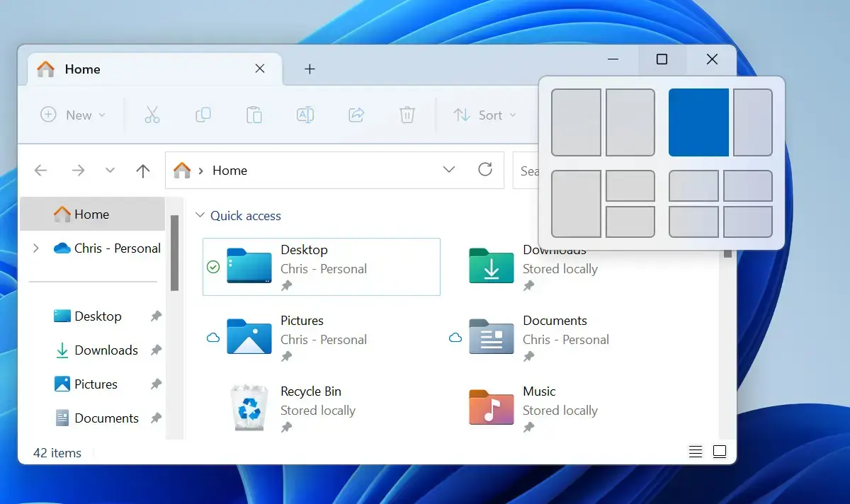Click the Delete trash icon

[x=407, y=115]
